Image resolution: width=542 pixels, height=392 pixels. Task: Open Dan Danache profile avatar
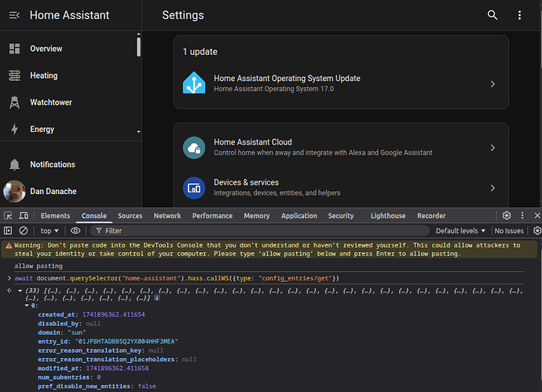click(14, 191)
